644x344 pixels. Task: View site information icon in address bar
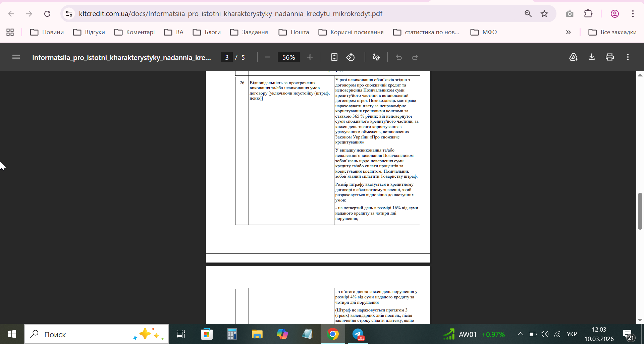[69, 14]
